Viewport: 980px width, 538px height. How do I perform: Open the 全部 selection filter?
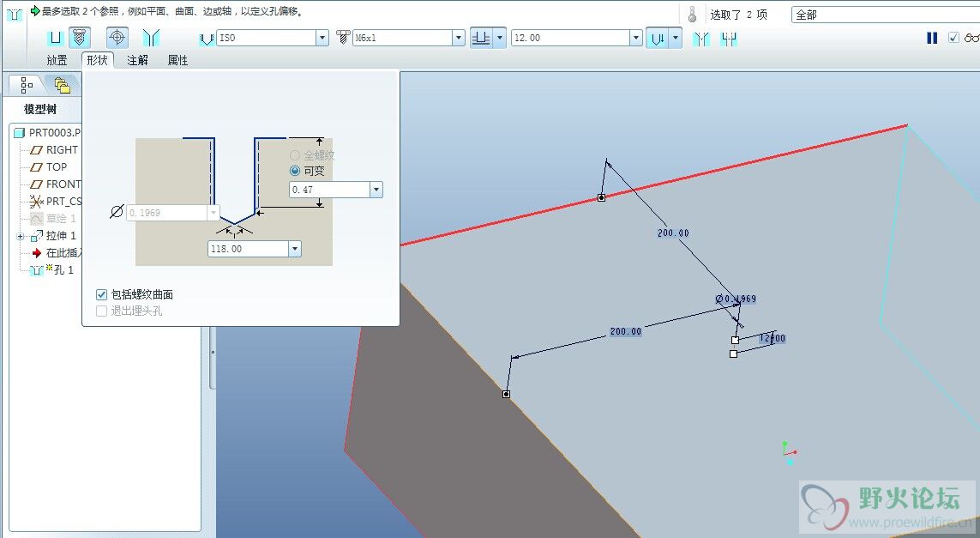885,15
